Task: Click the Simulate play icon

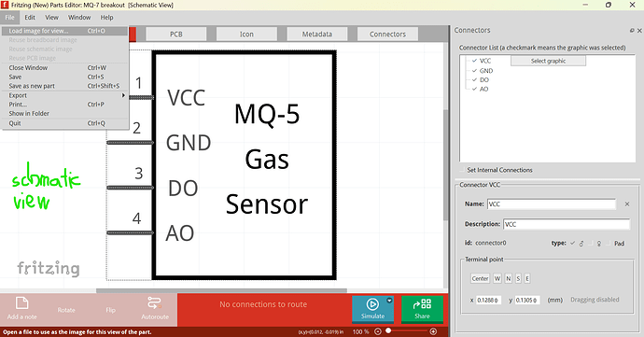Action: 372,304
